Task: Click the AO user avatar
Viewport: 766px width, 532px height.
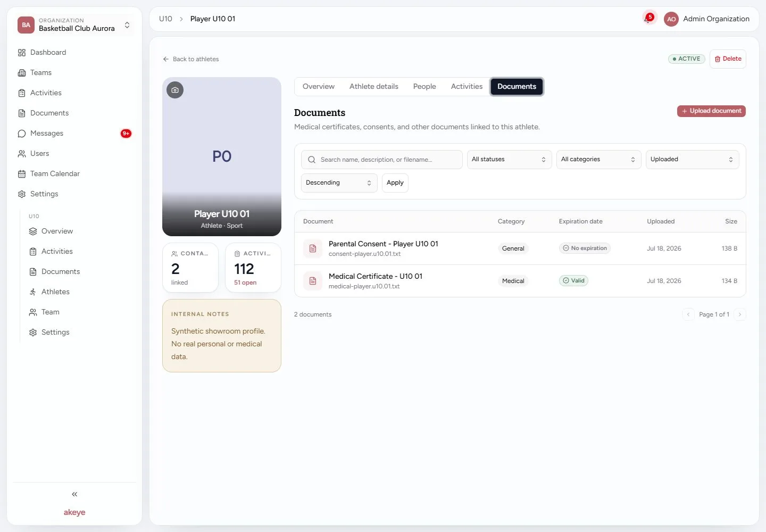Action: coord(671,19)
